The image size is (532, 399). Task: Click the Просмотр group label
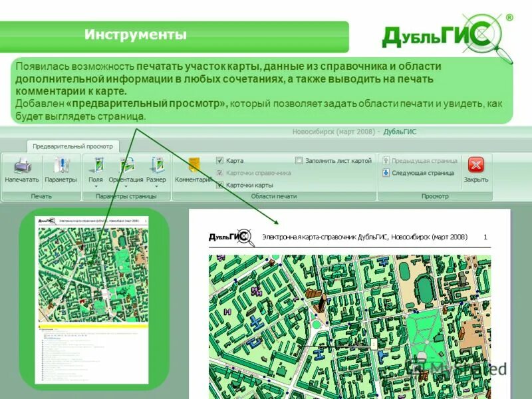[x=435, y=196]
